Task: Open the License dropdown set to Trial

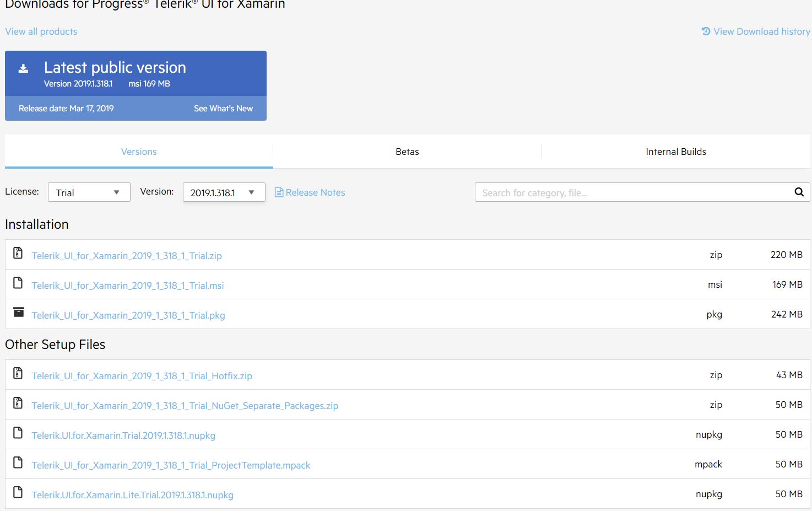Action: (89, 192)
